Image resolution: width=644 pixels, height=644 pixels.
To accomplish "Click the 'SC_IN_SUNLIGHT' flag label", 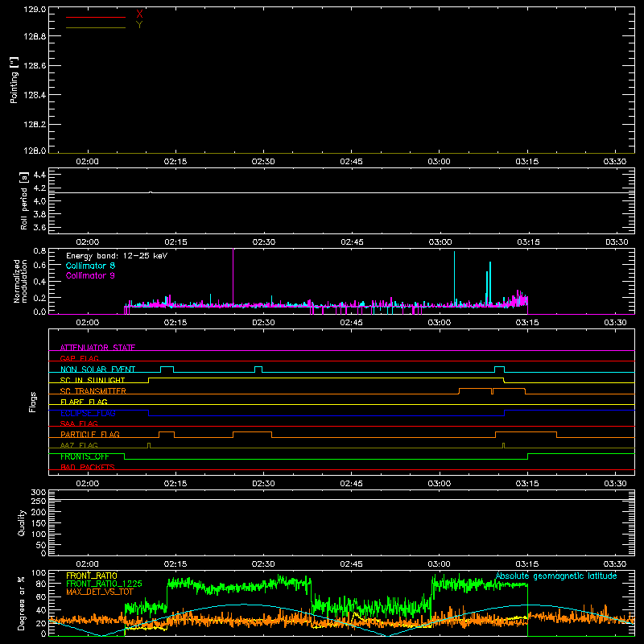I will [93, 380].
